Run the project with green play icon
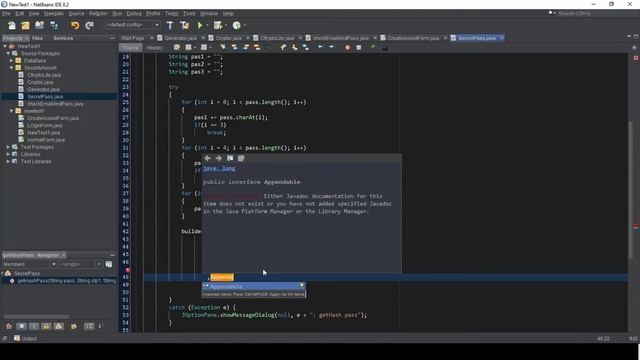The image size is (640, 360). coord(200,25)
